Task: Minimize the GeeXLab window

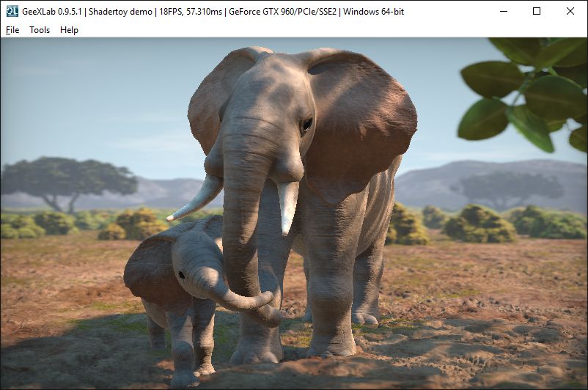Action: (504, 11)
